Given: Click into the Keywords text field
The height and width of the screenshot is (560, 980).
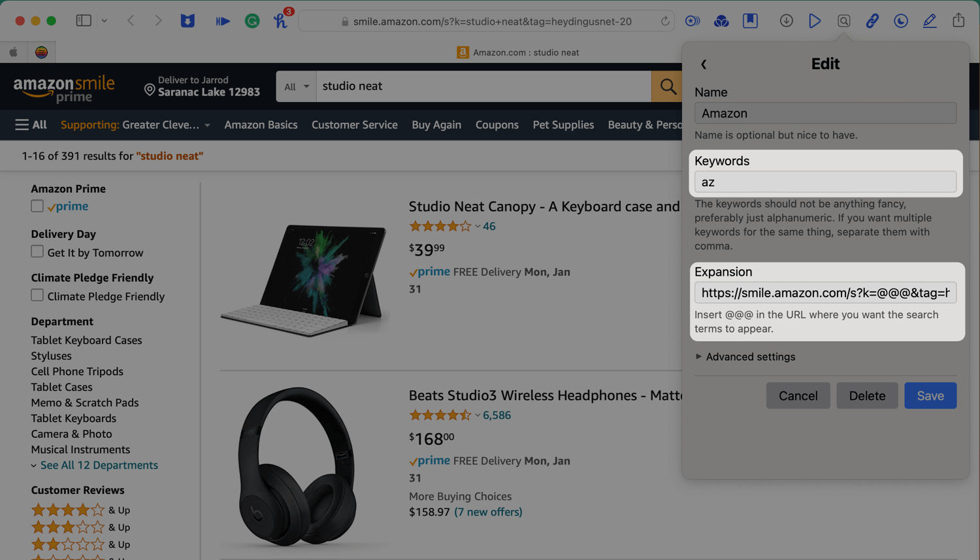Looking at the screenshot, I should pyautogui.click(x=825, y=182).
